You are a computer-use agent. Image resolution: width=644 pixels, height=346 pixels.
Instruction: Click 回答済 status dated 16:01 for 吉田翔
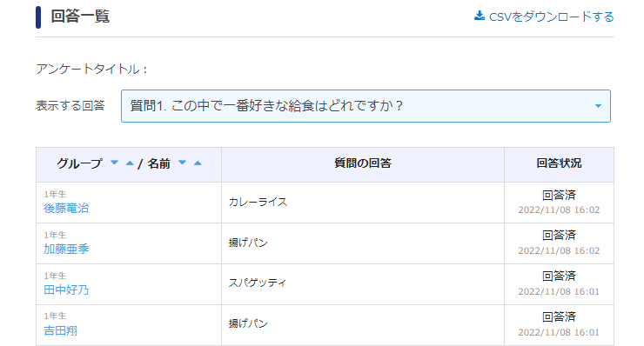tap(559, 316)
